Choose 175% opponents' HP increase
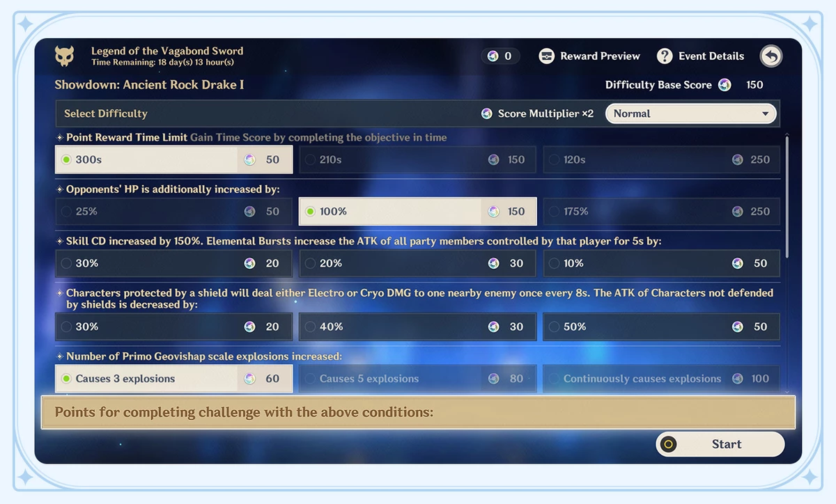The width and height of the screenshot is (836, 504). click(661, 212)
